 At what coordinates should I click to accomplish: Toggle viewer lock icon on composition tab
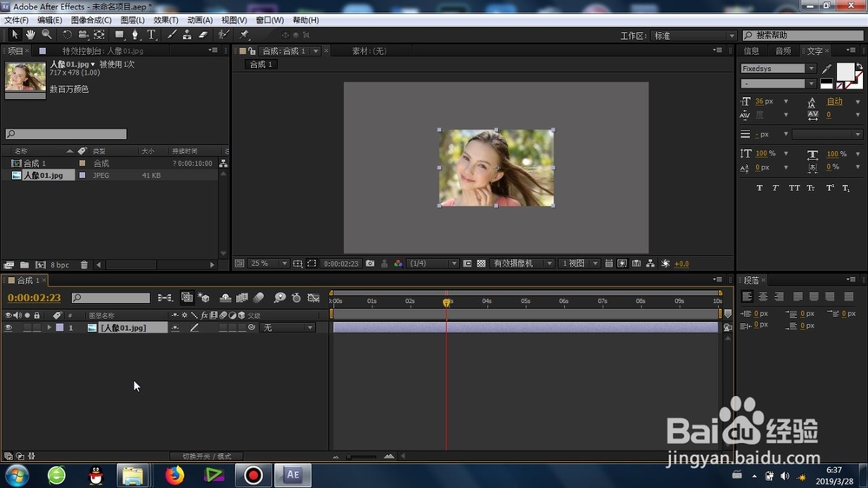point(252,51)
